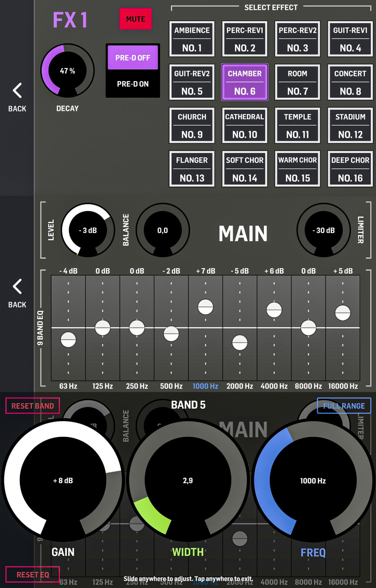376x588 pixels.
Task: Click the 1000 Hz EQ fader handle
Action: click(205, 307)
